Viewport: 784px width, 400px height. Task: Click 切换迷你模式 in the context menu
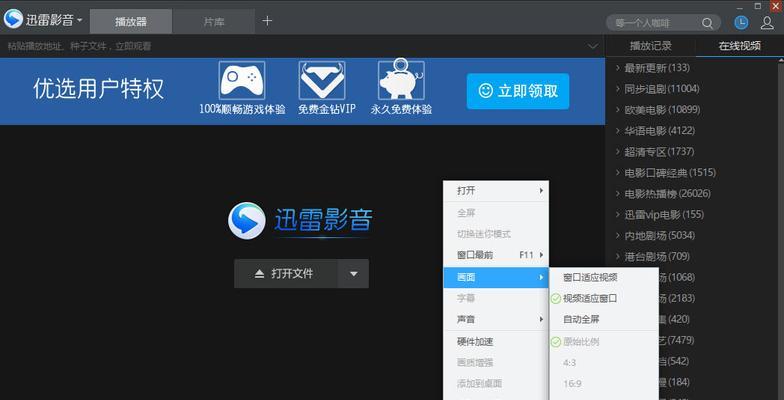coord(496,234)
